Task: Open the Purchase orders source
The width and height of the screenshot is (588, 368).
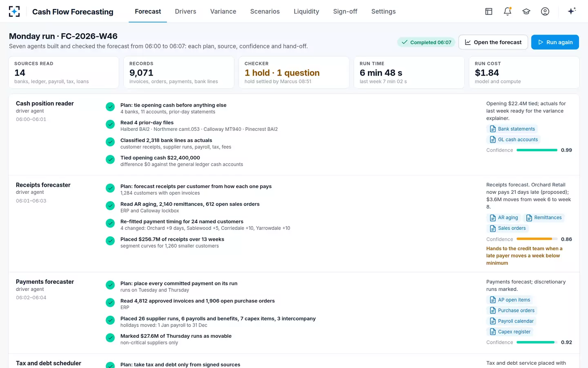Action: 512,310
